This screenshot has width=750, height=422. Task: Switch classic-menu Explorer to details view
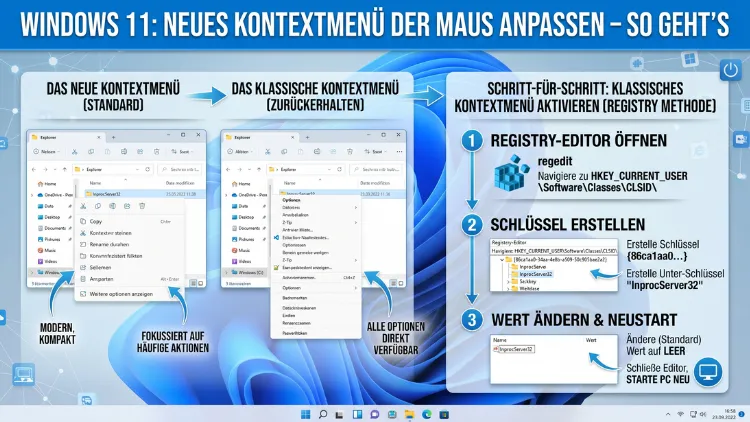pos(394,283)
